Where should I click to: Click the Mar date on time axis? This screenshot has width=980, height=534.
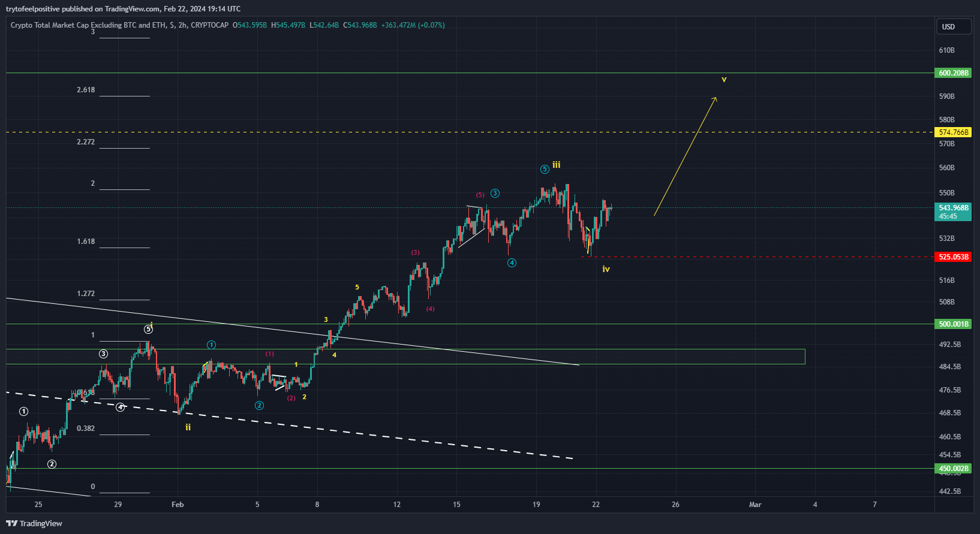pyautogui.click(x=755, y=505)
